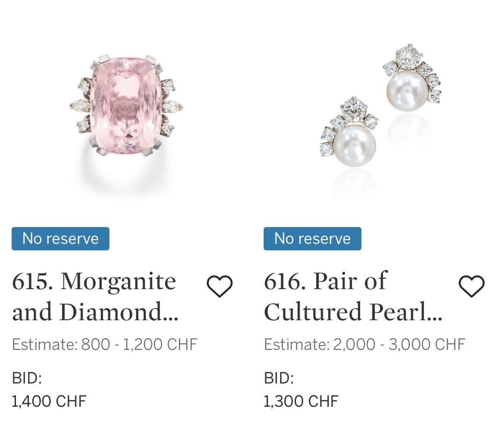This screenshot has height=424, width=504.
Task: Tap the heart icon for lot 616
Action: [472, 286]
